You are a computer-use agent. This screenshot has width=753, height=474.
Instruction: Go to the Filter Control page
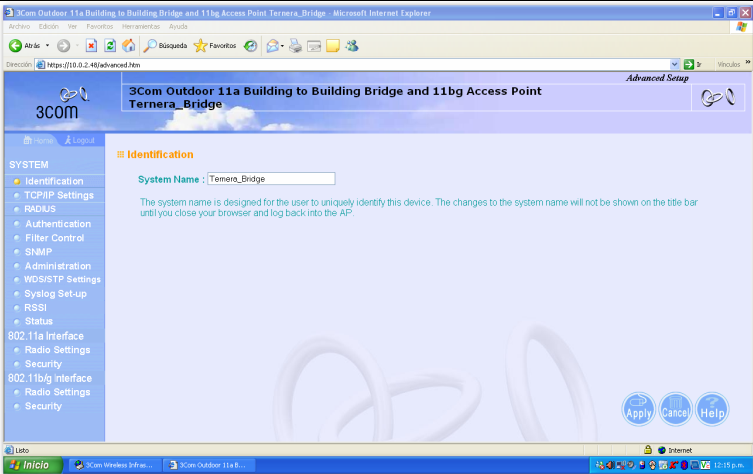coord(54,238)
